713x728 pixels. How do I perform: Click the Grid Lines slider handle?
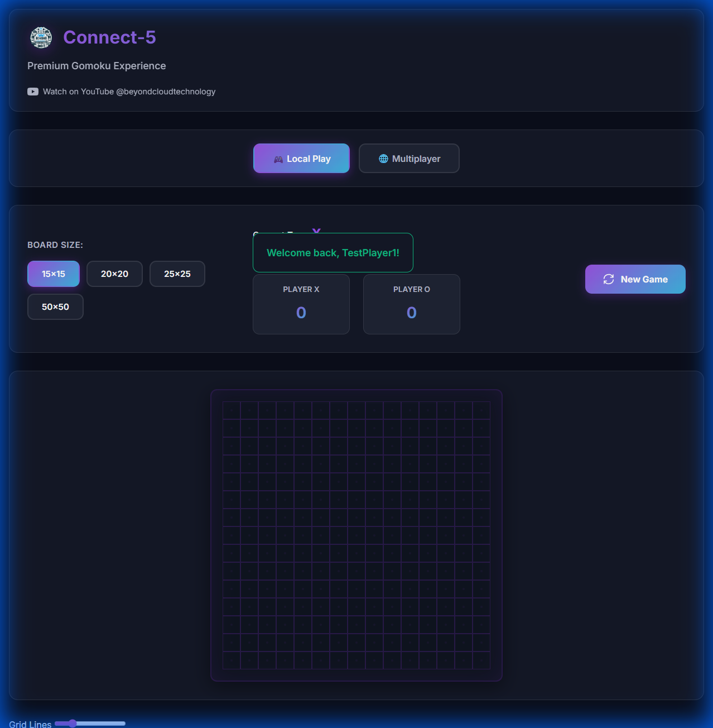(x=73, y=724)
